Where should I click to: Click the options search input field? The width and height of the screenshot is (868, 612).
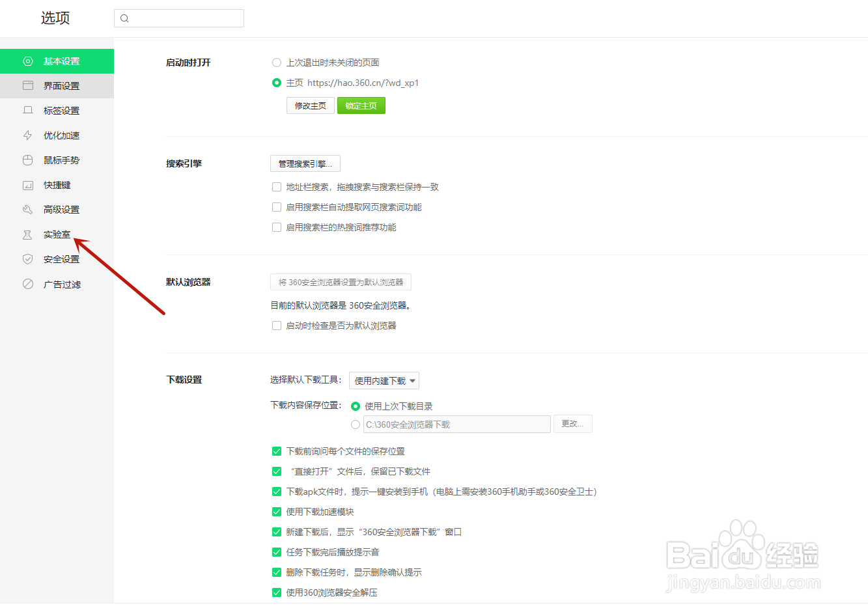coord(179,18)
